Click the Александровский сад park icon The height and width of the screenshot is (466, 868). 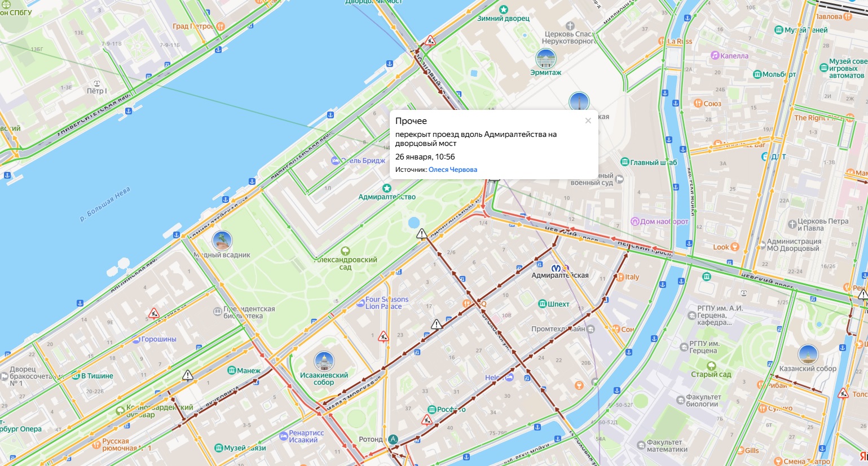pos(345,251)
